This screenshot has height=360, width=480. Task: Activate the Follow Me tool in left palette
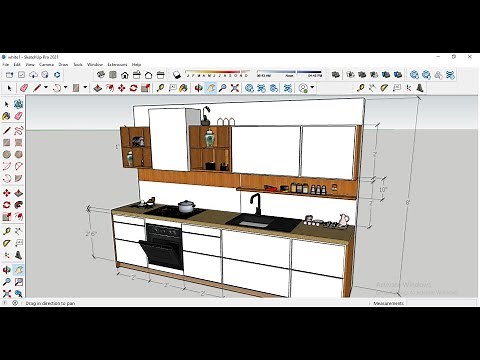tap(19, 205)
